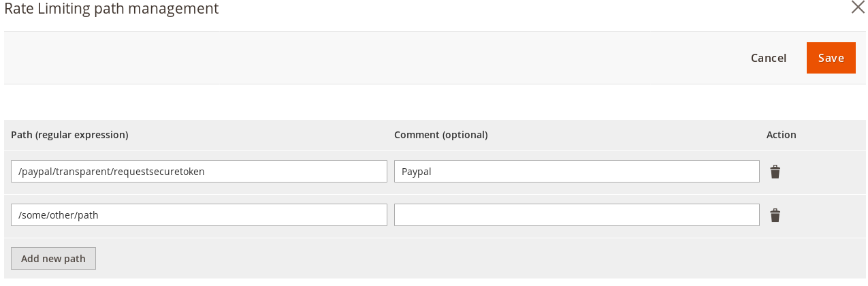This screenshot has height=286, width=868.
Task: Select the comment box containing Paypal
Action: 576,172
